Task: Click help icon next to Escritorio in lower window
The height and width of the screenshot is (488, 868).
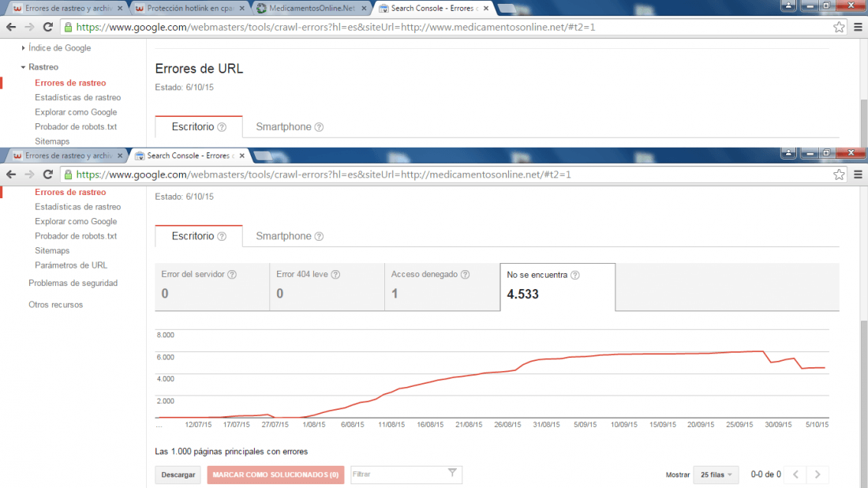Action: pos(222,236)
